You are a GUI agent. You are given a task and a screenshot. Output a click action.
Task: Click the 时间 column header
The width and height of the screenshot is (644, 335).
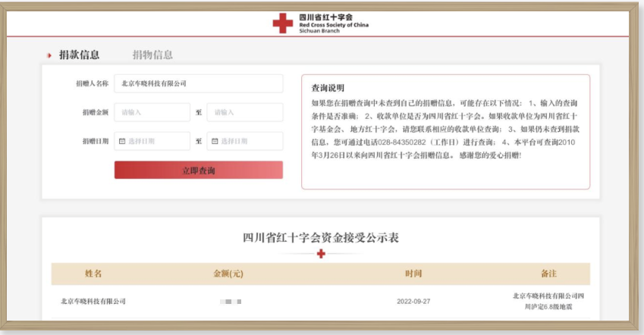click(413, 274)
